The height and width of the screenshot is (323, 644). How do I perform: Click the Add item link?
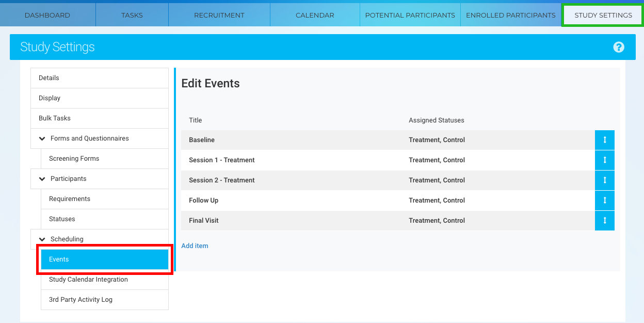click(195, 246)
